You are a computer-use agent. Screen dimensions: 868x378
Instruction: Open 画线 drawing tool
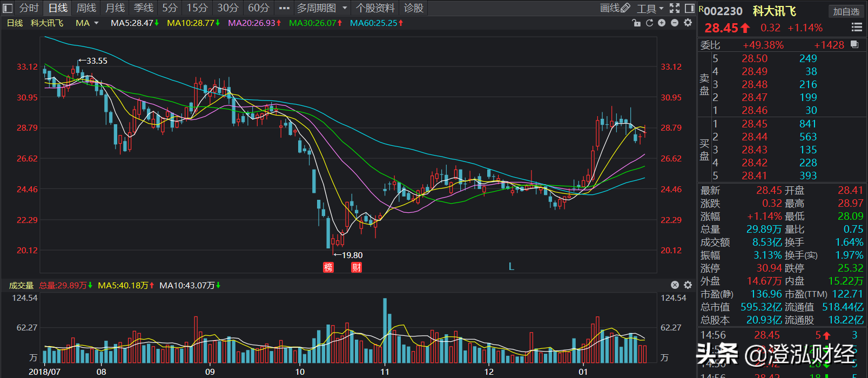click(x=615, y=8)
